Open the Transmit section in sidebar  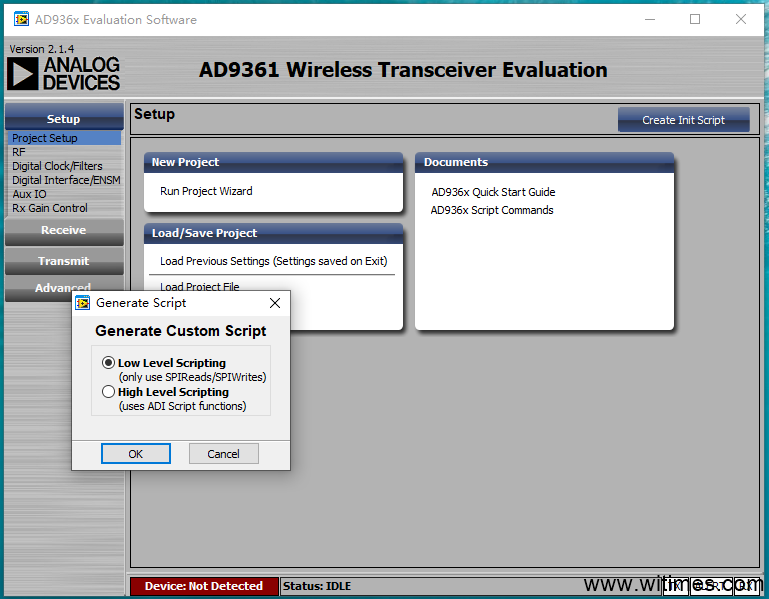64,261
